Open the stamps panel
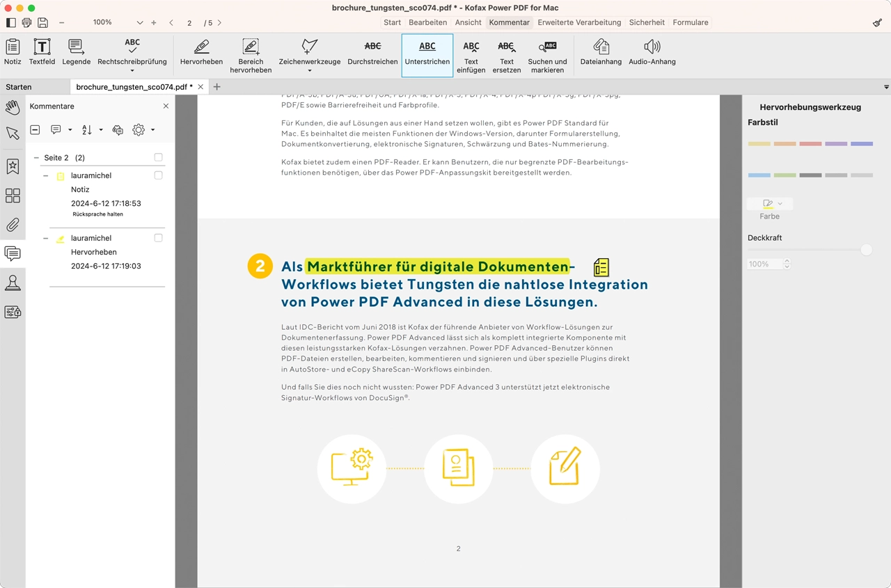Screen dimensions: 891x588 [13, 283]
